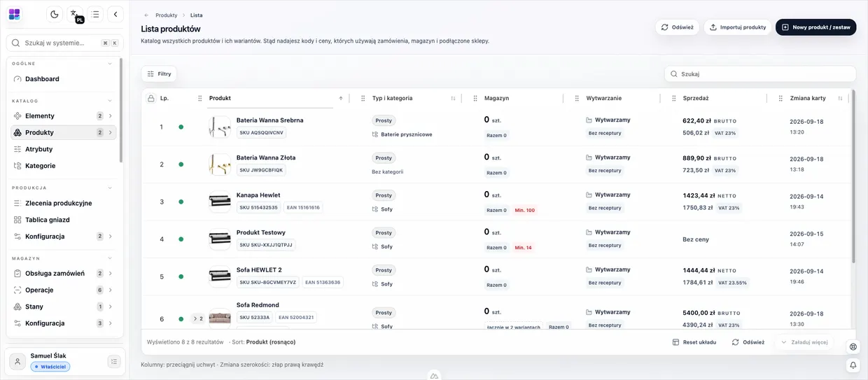Image resolution: width=868 pixels, height=380 pixels.
Task: Click the Min. 14 stock warning badge
Action: click(523, 247)
